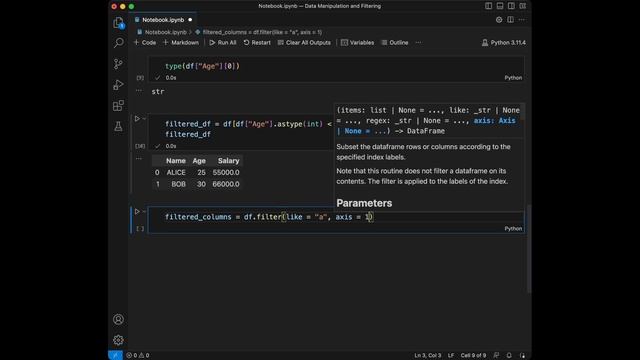
Task: Toggle the secondary side bar layout icon
Action: point(511,6)
